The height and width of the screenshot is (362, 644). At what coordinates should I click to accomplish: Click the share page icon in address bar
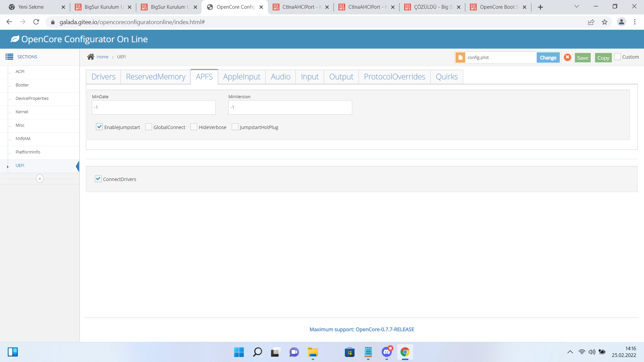click(x=591, y=22)
